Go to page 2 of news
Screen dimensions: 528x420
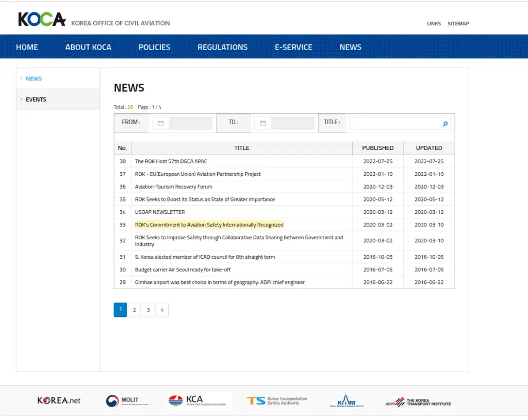coord(134,310)
